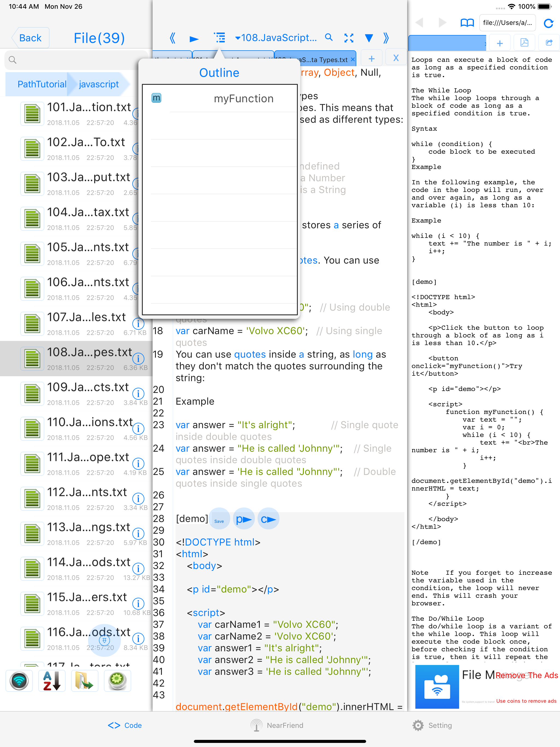Open file 114.Ja...ods.txt
Screen dimensions: 560x747
[76, 569]
